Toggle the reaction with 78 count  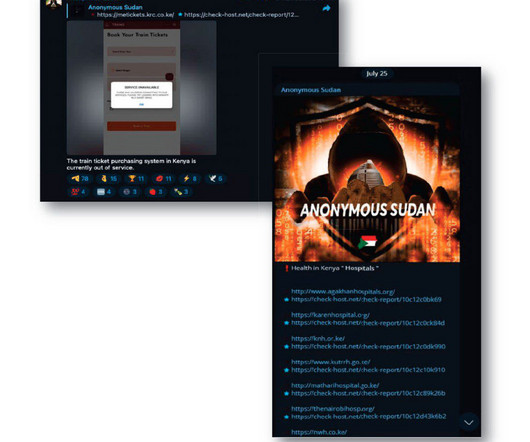pos(80,179)
